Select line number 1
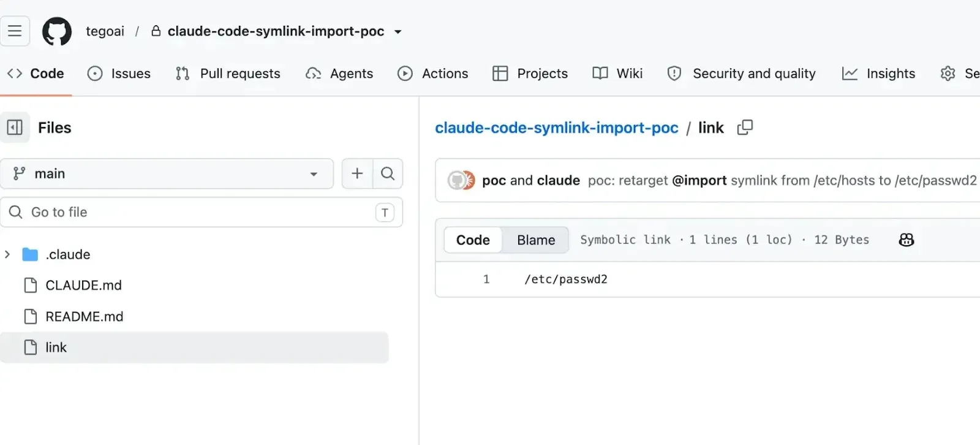The height and width of the screenshot is (445, 980). point(486,280)
